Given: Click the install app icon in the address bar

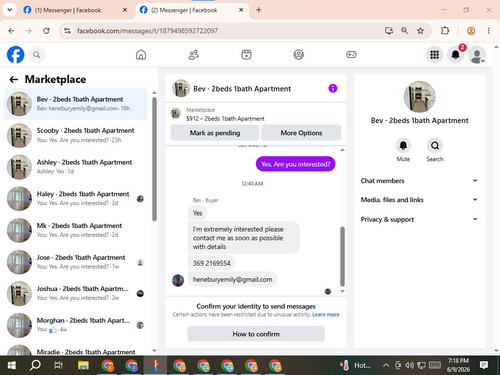Looking at the screenshot, I should pyautogui.click(x=389, y=31).
